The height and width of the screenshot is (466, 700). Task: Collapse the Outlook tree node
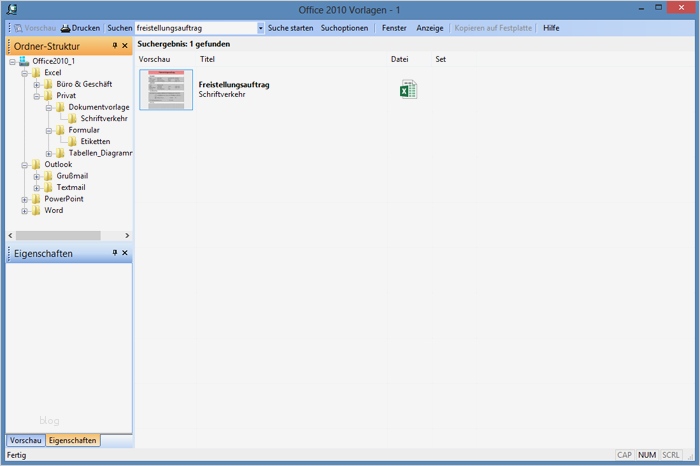[25, 165]
